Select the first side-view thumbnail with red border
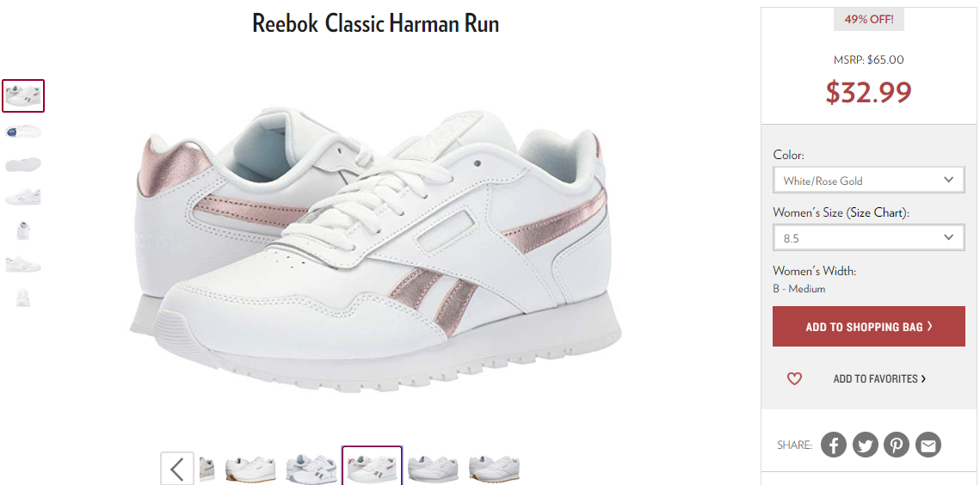980x485 pixels. [x=23, y=95]
